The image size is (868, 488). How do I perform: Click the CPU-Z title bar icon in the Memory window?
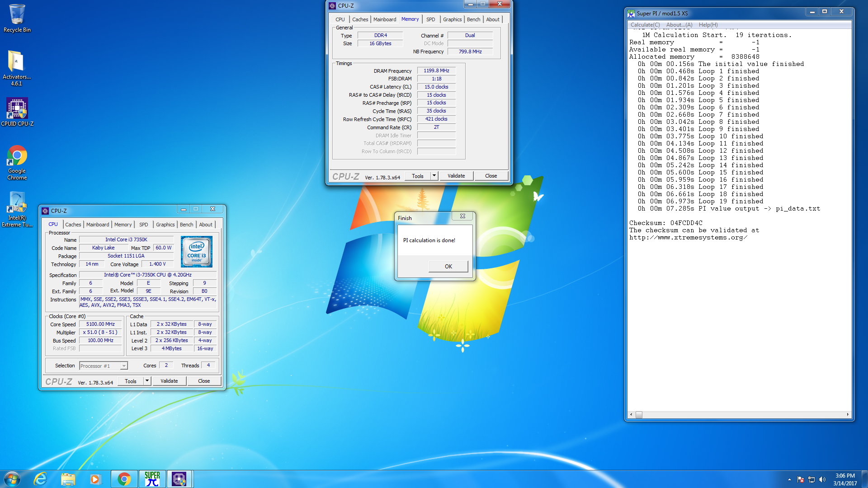(332, 6)
